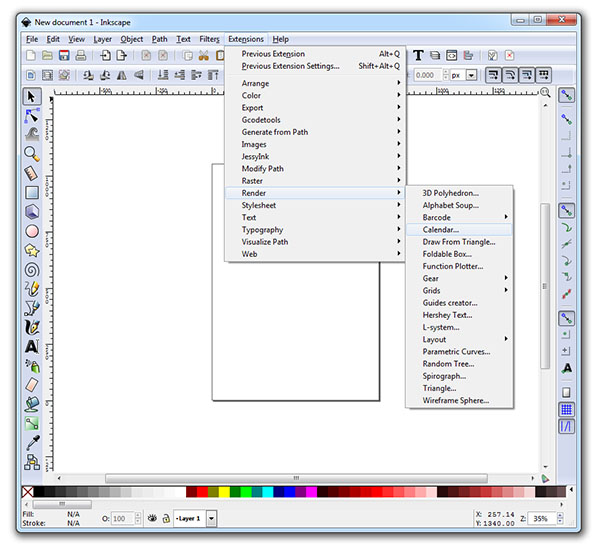
Task: Click the Save document icon
Action: [x=64, y=56]
